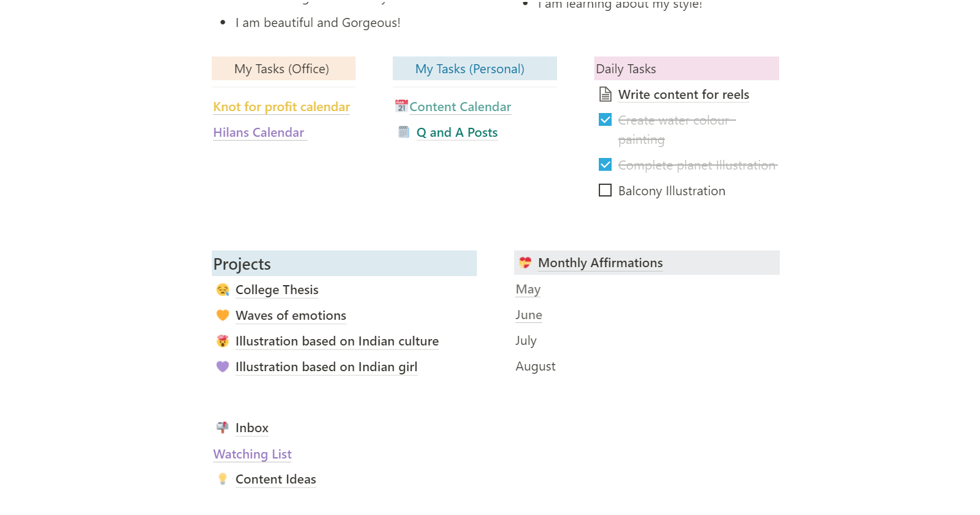
Task: Click the Balcony Illustration task text
Action: 671,191
